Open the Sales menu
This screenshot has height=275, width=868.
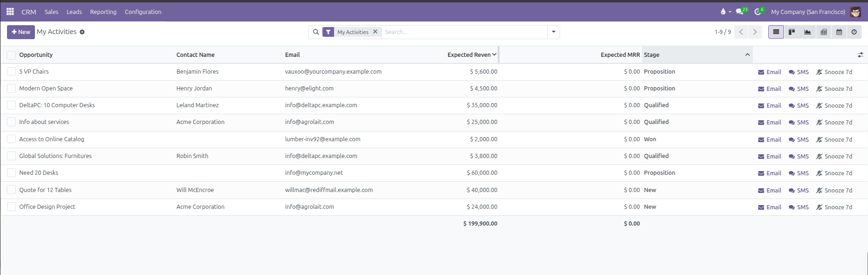[x=51, y=12]
